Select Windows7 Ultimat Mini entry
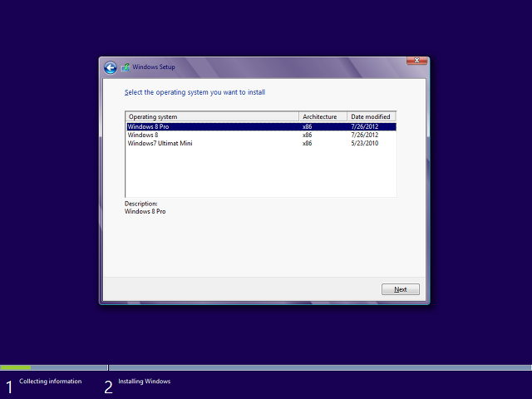Screen dimensions: 532x399 tap(261, 143)
